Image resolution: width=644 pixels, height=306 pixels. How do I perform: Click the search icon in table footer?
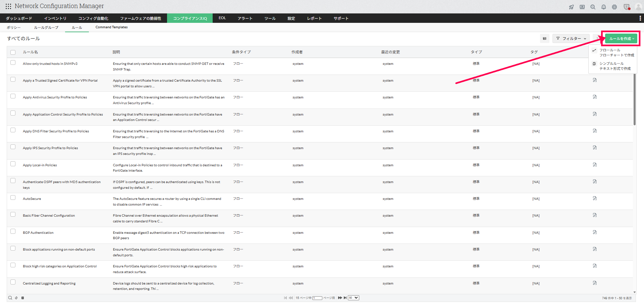pyautogui.click(x=10, y=298)
